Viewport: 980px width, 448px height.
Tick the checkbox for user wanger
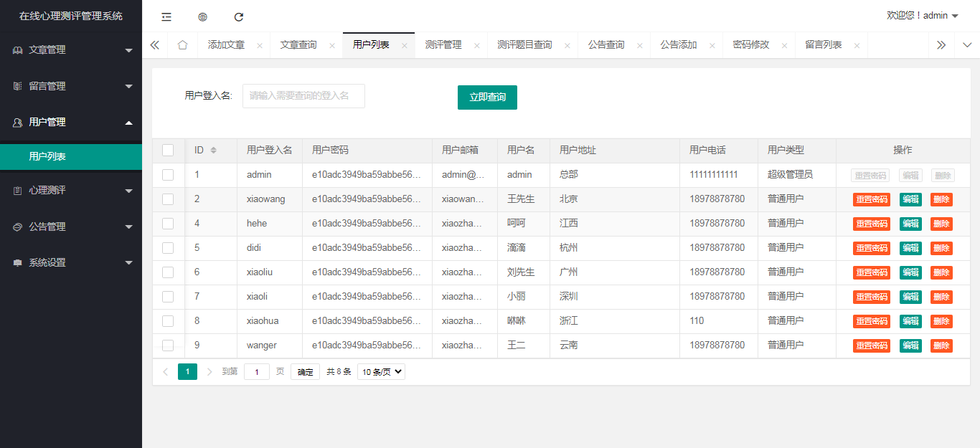[x=168, y=345]
